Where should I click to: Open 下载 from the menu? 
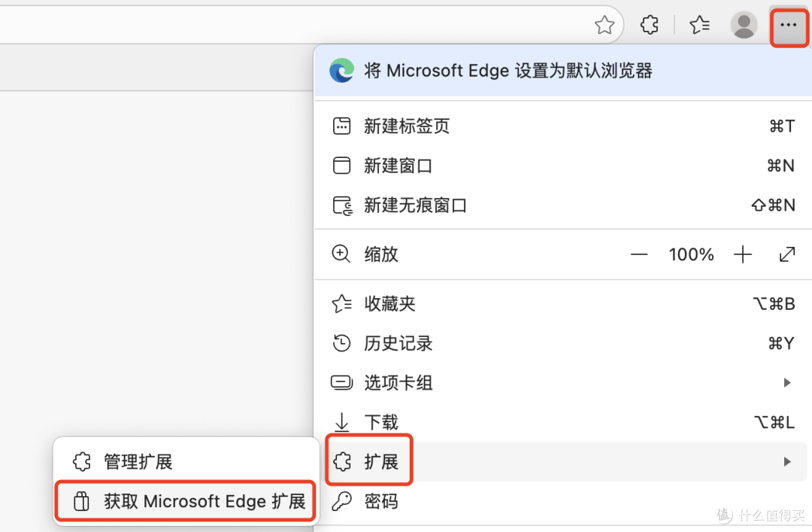563,422
